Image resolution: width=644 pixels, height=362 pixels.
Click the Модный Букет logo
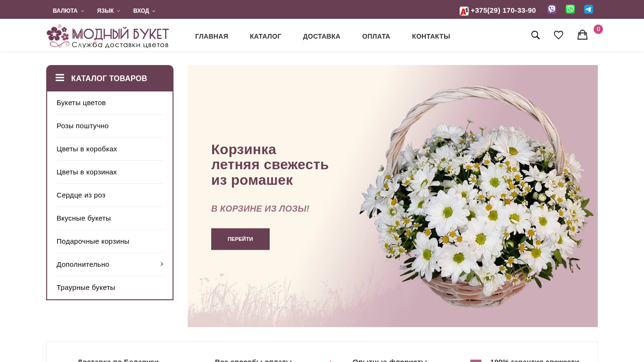[107, 36]
